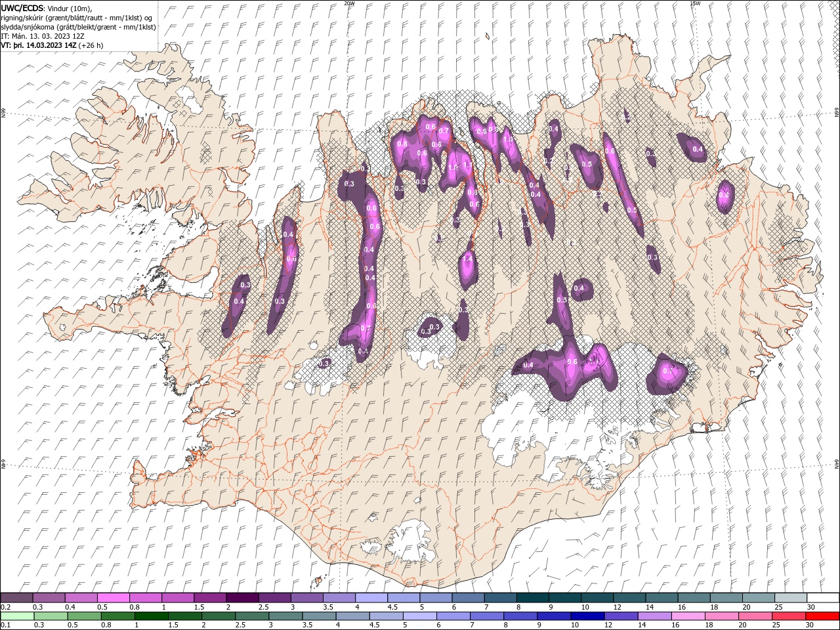Select the deep blue 10 swatch in lower legend row
This screenshot has width=840, height=630.
point(587,616)
